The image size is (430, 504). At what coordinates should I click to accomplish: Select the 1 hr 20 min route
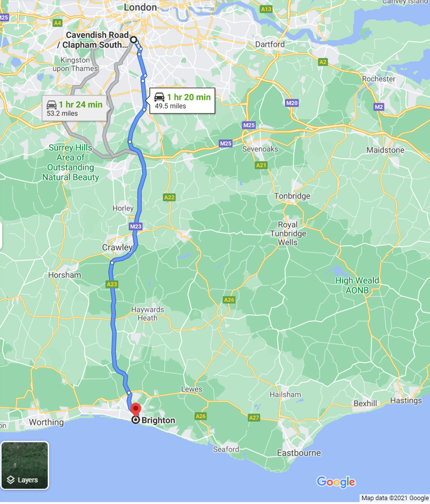pyautogui.click(x=182, y=101)
